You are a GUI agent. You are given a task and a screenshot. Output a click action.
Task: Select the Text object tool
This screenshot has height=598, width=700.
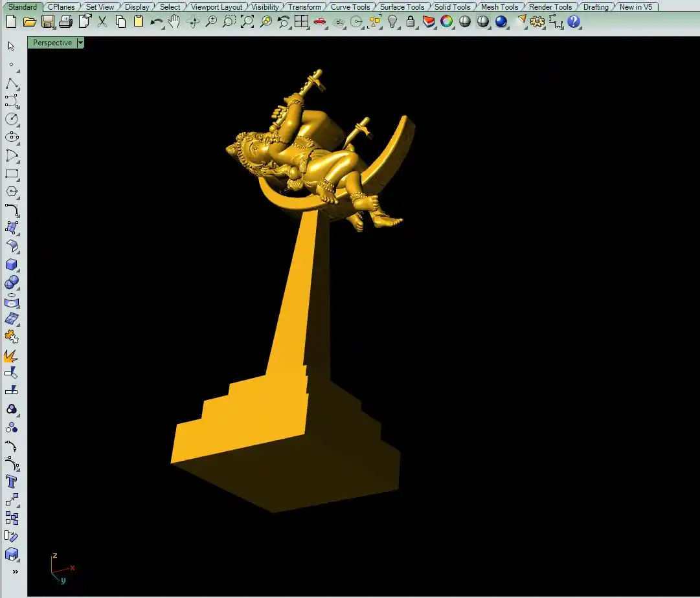11,482
